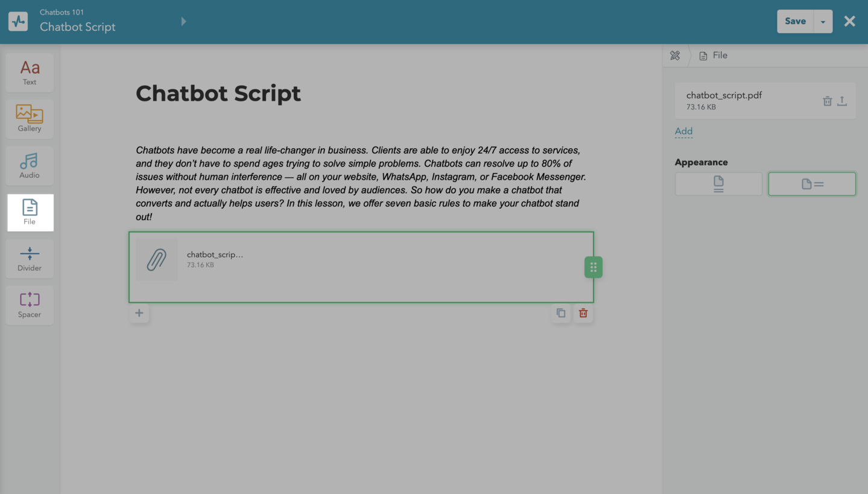
Task: Select the Text block tool
Action: click(30, 72)
